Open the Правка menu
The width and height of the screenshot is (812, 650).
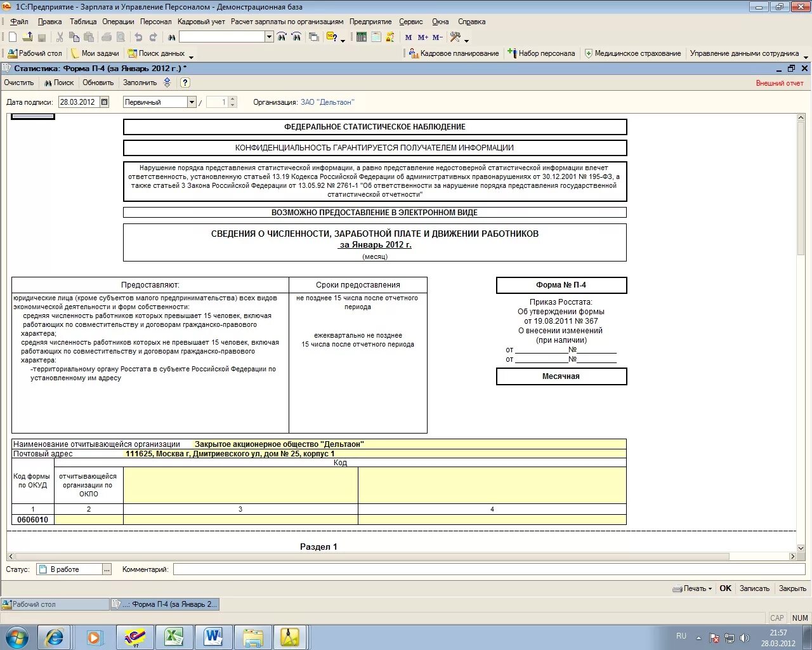point(50,22)
